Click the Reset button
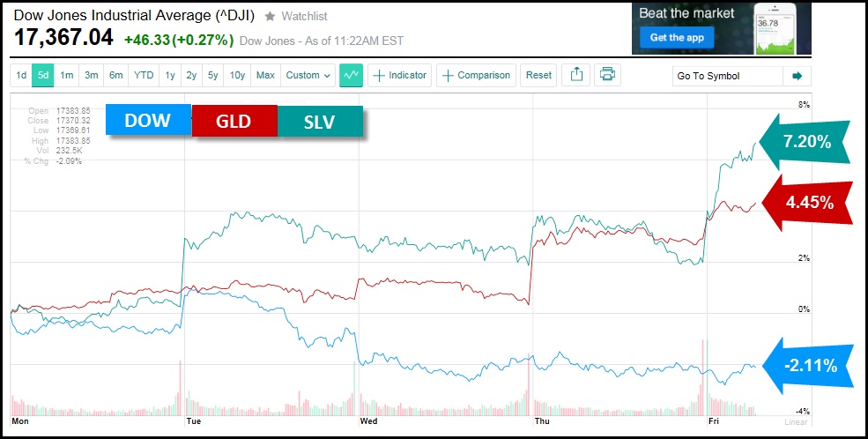This screenshot has width=868, height=439. (x=538, y=76)
